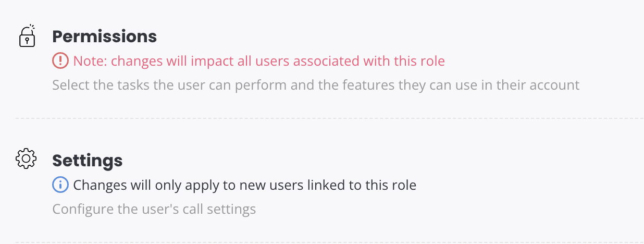
Task: Click 'Select the tasks the user can perform' description
Action: point(316,85)
